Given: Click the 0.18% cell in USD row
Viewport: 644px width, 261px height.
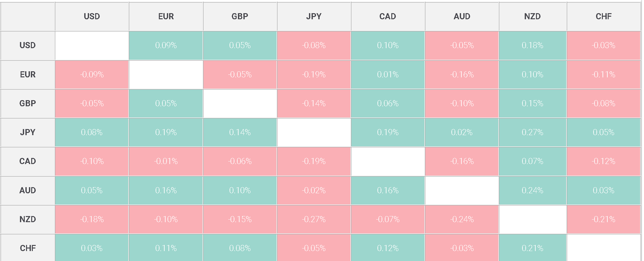Looking at the screenshot, I should pos(532,45).
